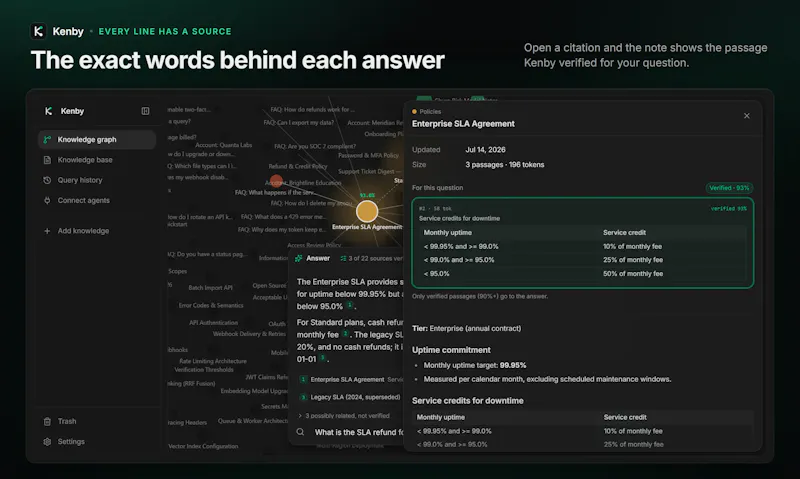Click the Policies category tag
The height and width of the screenshot is (479, 800).
[427, 111]
